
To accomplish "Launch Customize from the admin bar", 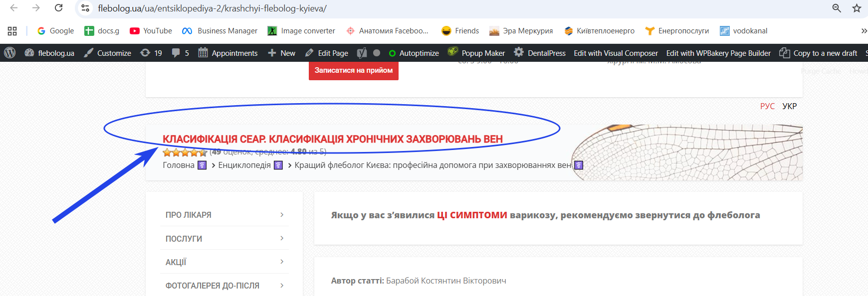I will [x=107, y=53].
